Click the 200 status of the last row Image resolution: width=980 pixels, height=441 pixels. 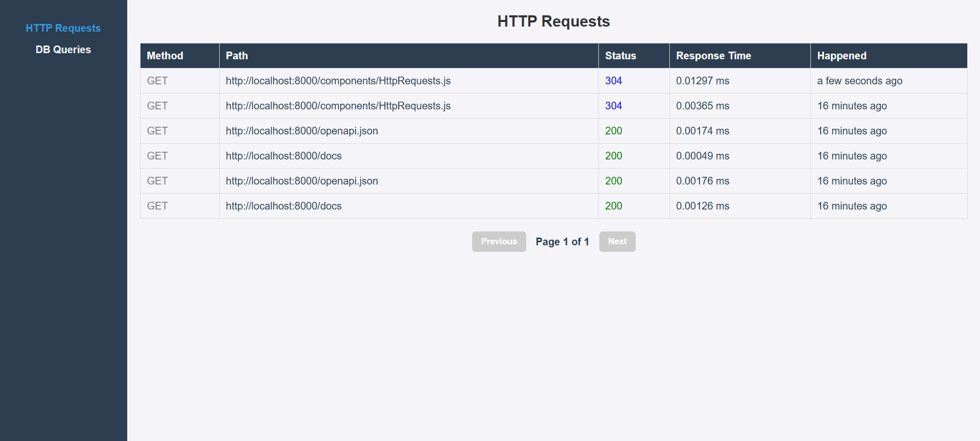pos(613,206)
